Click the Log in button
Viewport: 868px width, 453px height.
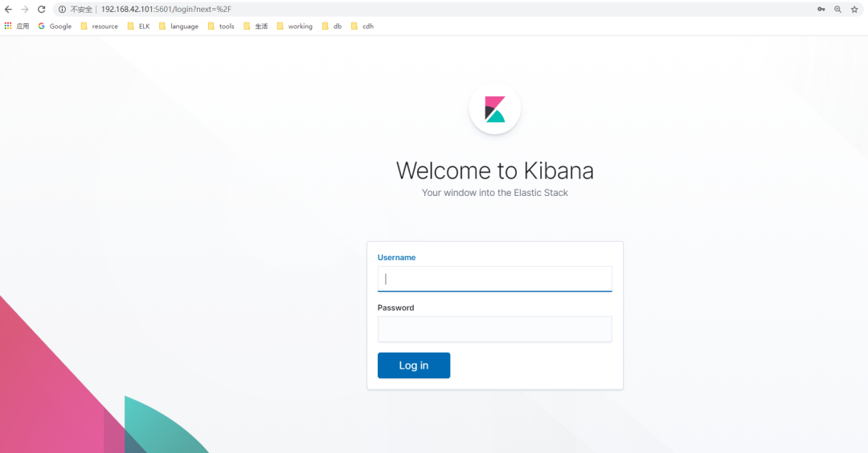(414, 365)
